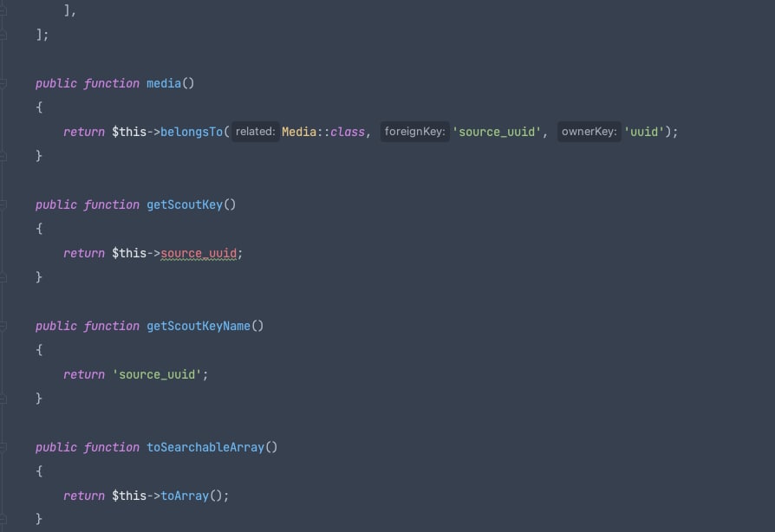
Task: Click '$this' in the belongsTo return line
Action: click(x=129, y=132)
